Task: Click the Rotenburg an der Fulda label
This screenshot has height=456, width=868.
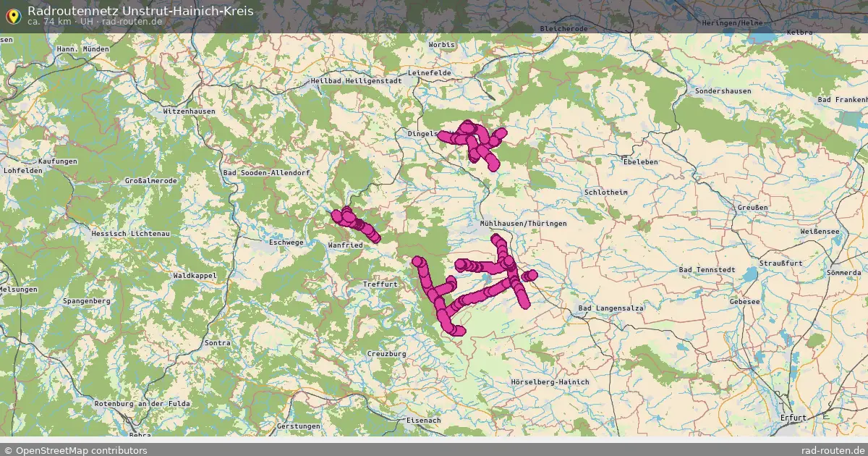Action: 142,403
